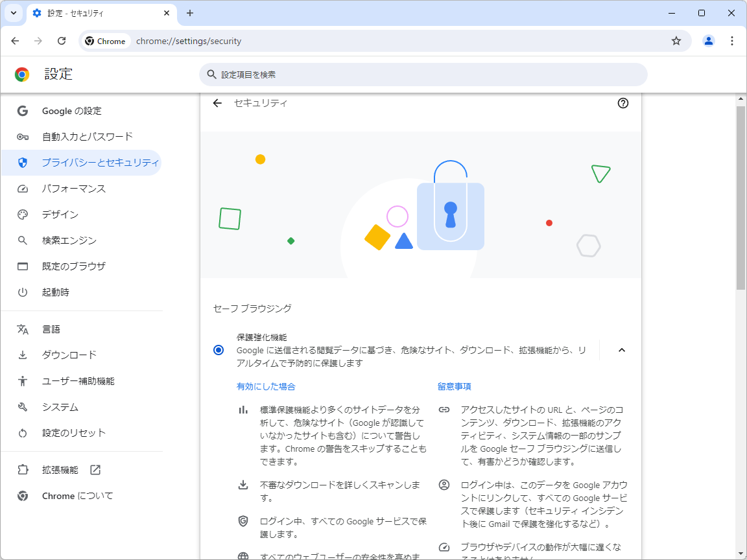Open 拡張機能 in a new tab
This screenshot has width=747, height=560.
(x=95, y=469)
